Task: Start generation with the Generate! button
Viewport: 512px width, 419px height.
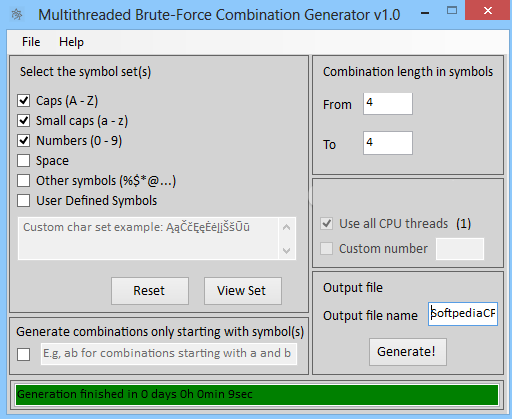Action: coord(408,352)
